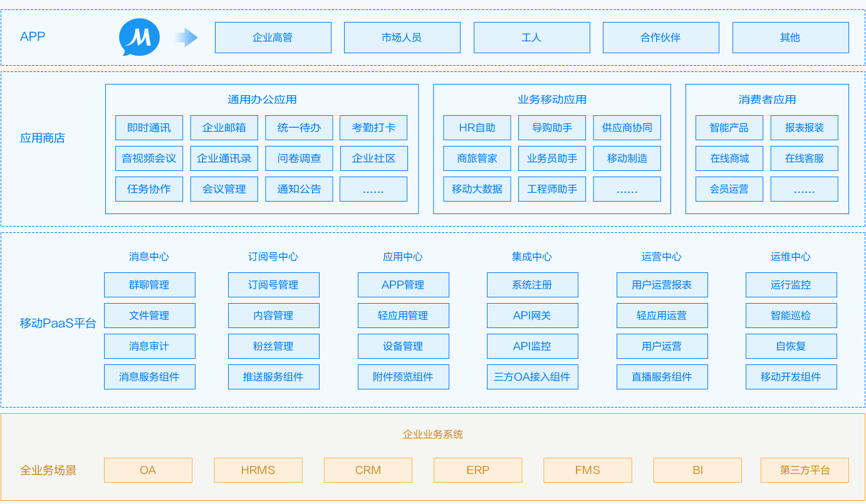Select the 智能产品 tile

click(729, 128)
